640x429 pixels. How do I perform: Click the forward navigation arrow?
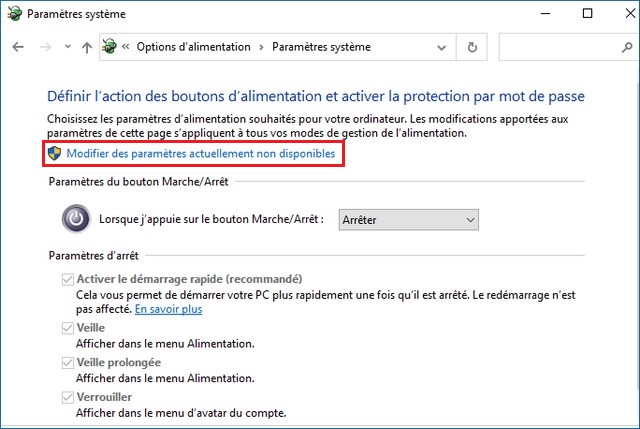tap(44, 47)
